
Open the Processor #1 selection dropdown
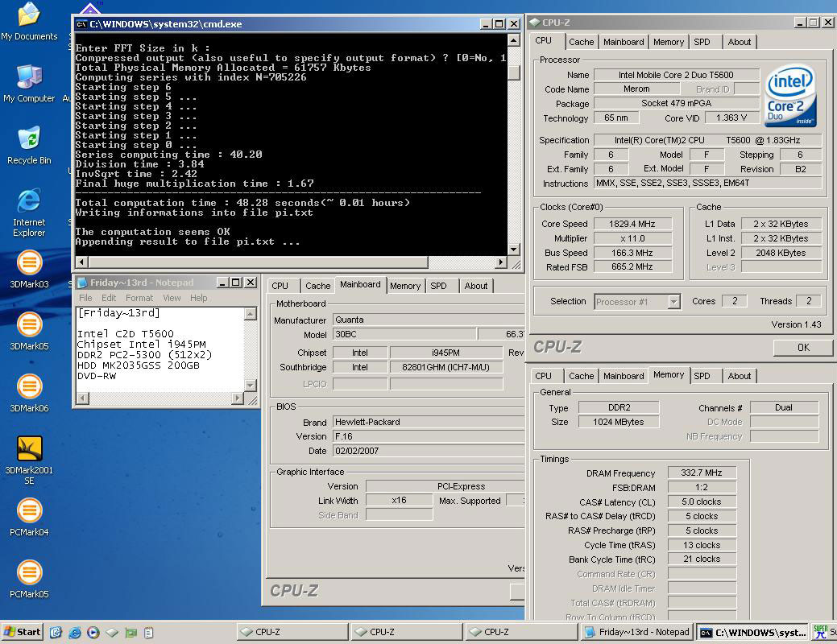673,301
